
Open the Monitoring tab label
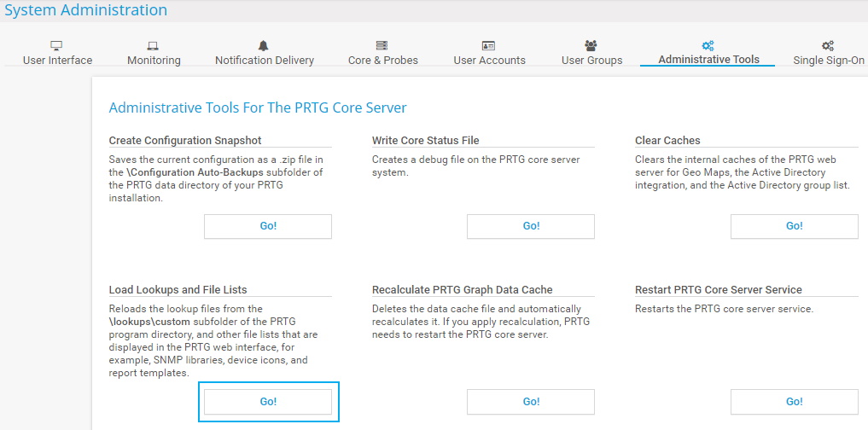tap(154, 61)
